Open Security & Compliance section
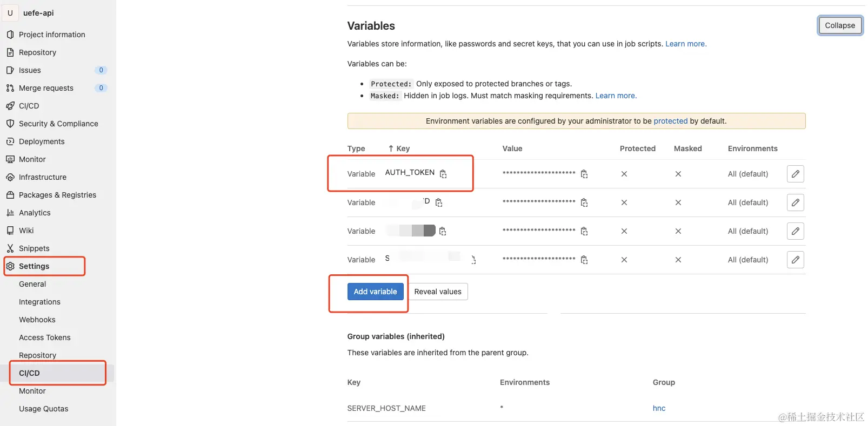This screenshot has width=868, height=426. 58,124
